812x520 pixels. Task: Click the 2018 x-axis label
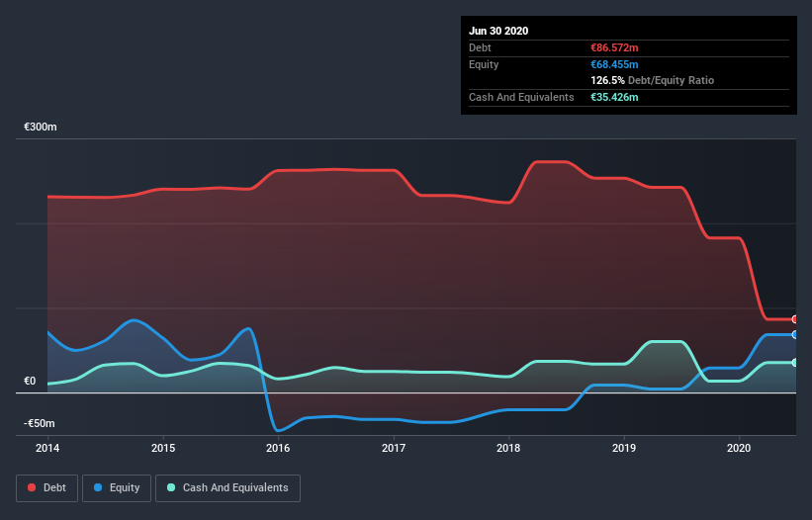pyautogui.click(x=508, y=448)
